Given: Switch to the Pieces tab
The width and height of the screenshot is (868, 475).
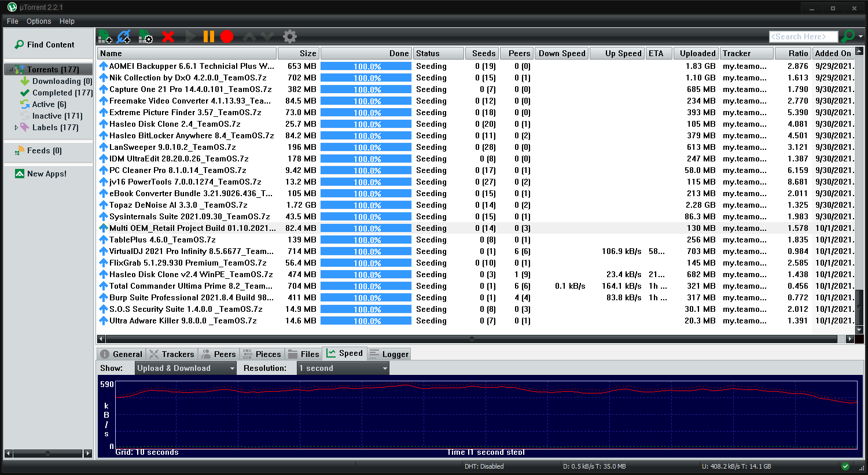Looking at the screenshot, I should pyautogui.click(x=262, y=354).
